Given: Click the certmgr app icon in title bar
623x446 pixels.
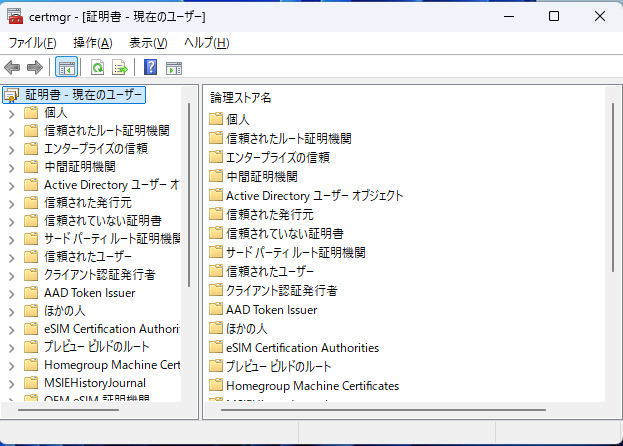Looking at the screenshot, I should pos(15,16).
